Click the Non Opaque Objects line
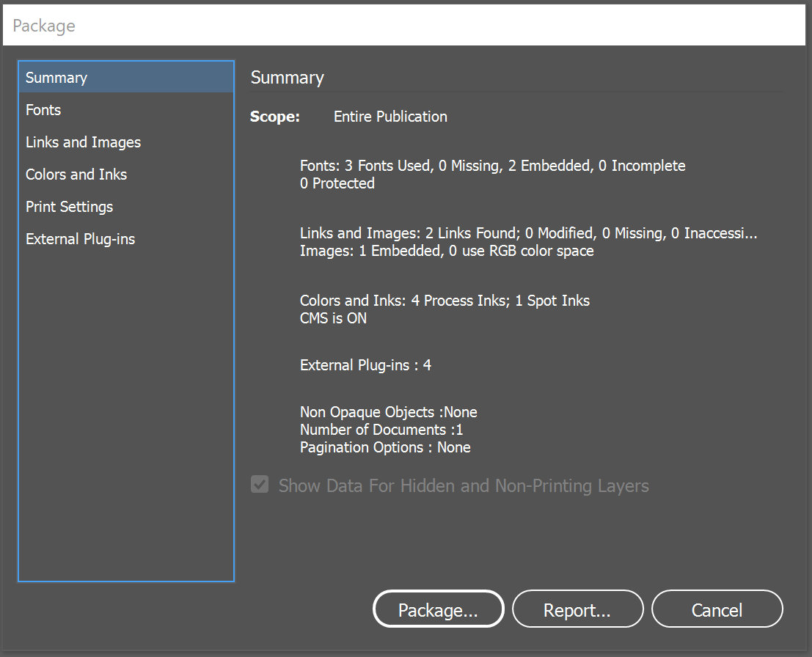This screenshot has width=812, height=657. pyautogui.click(x=388, y=411)
